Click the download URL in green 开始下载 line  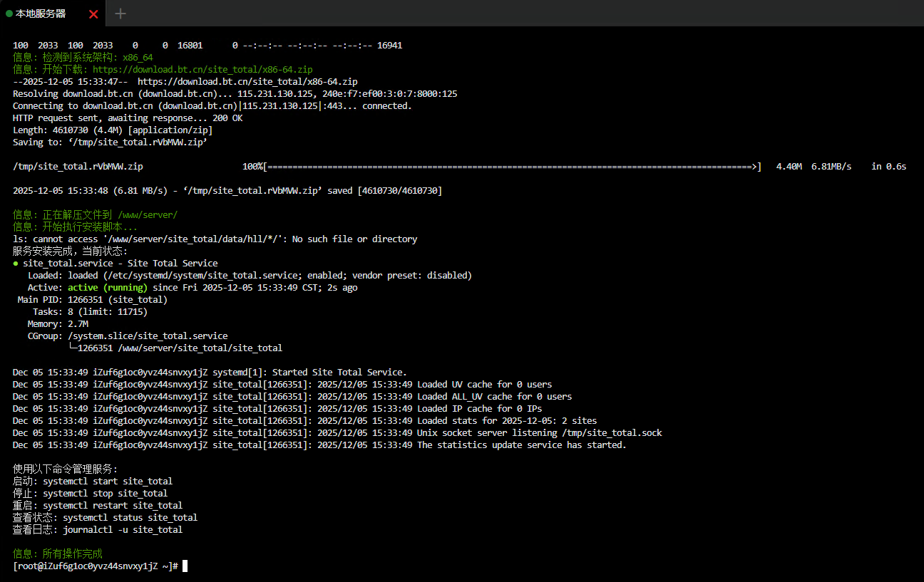point(202,70)
